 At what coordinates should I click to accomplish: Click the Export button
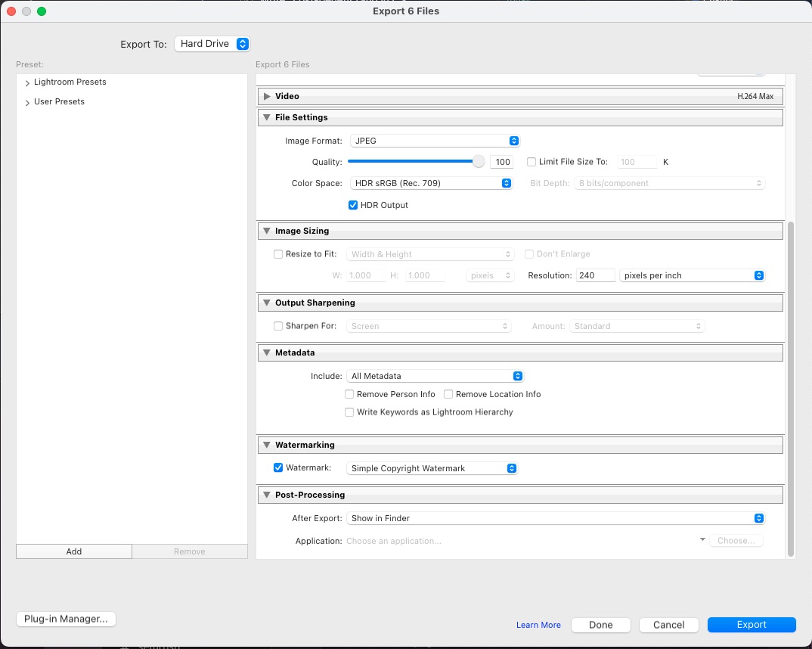(751, 625)
